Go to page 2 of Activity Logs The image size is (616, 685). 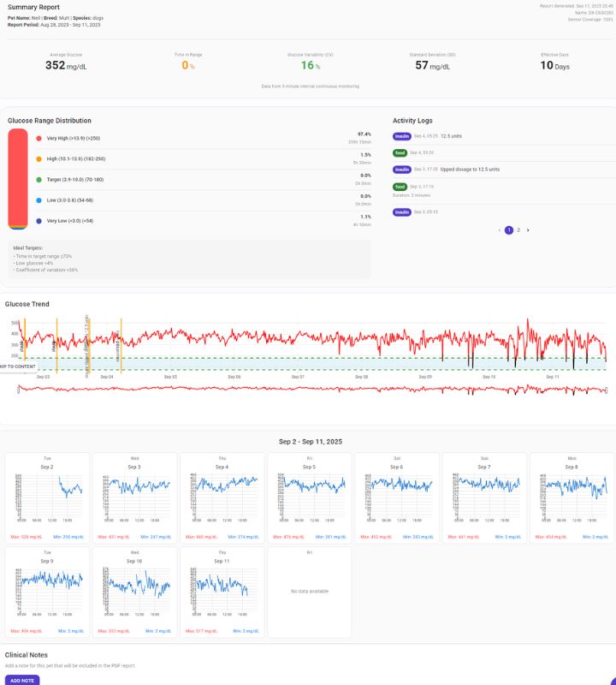(518, 230)
